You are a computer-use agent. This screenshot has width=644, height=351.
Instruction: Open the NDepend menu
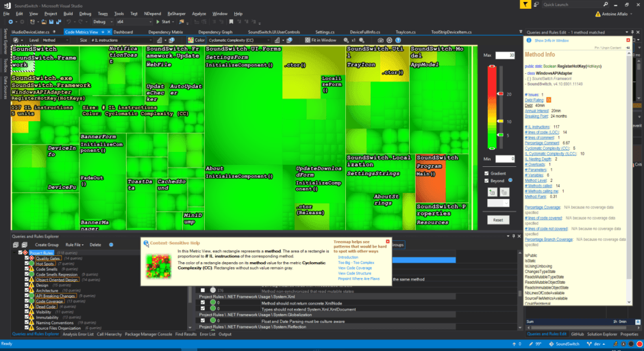pyautogui.click(x=152, y=14)
